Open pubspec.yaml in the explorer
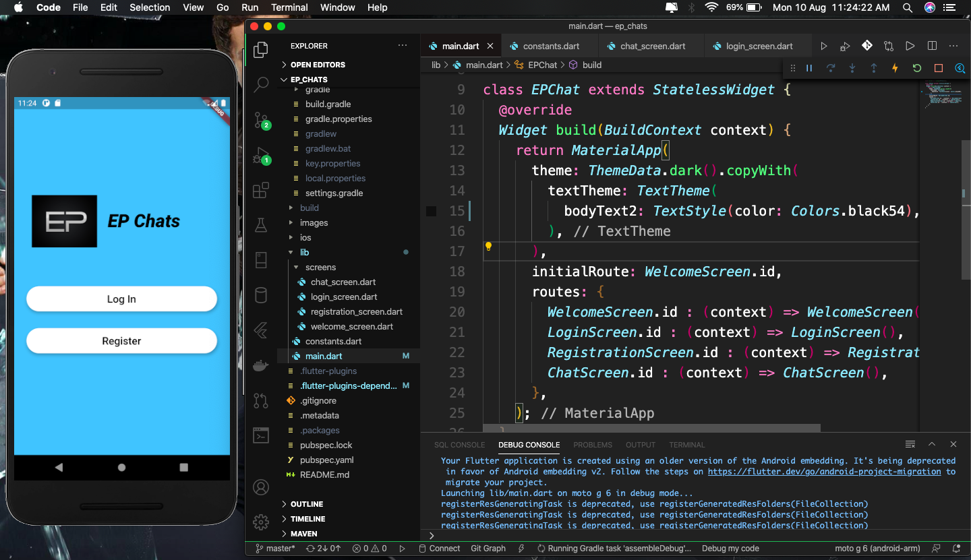This screenshot has width=971, height=560. pos(326,460)
